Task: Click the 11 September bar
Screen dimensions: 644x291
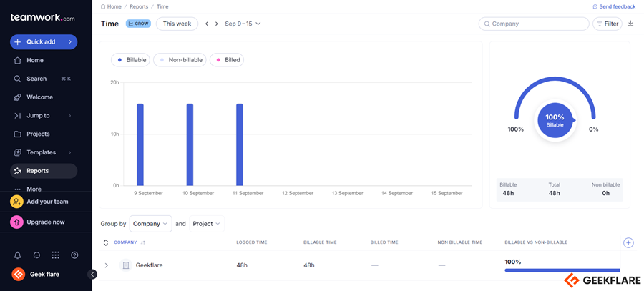Action: 240,144
